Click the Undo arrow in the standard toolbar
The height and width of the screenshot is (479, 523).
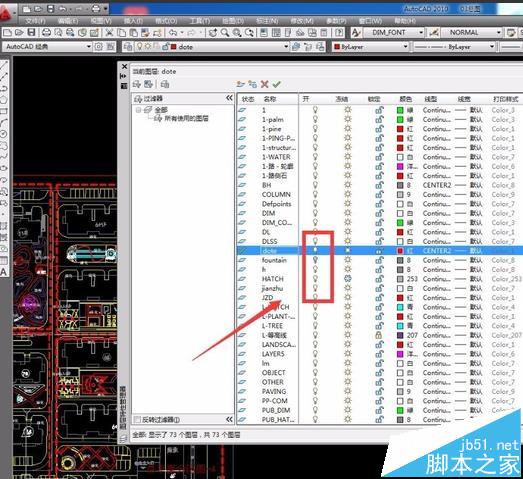[x=173, y=32]
